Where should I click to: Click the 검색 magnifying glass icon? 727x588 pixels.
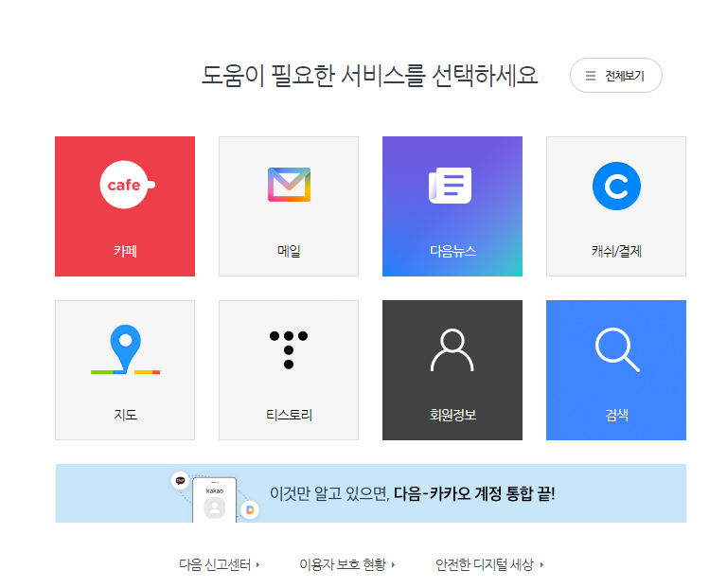pyautogui.click(x=617, y=349)
